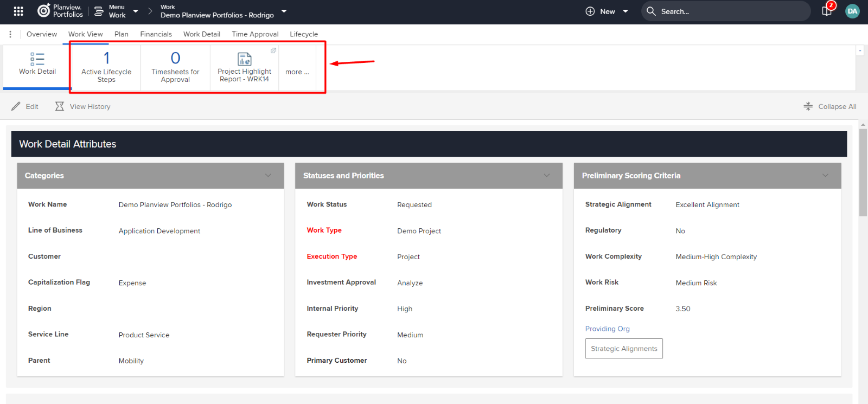Click the Internal Priority 'High' value
This screenshot has height=404, width=868.
(x=405, y=309)
